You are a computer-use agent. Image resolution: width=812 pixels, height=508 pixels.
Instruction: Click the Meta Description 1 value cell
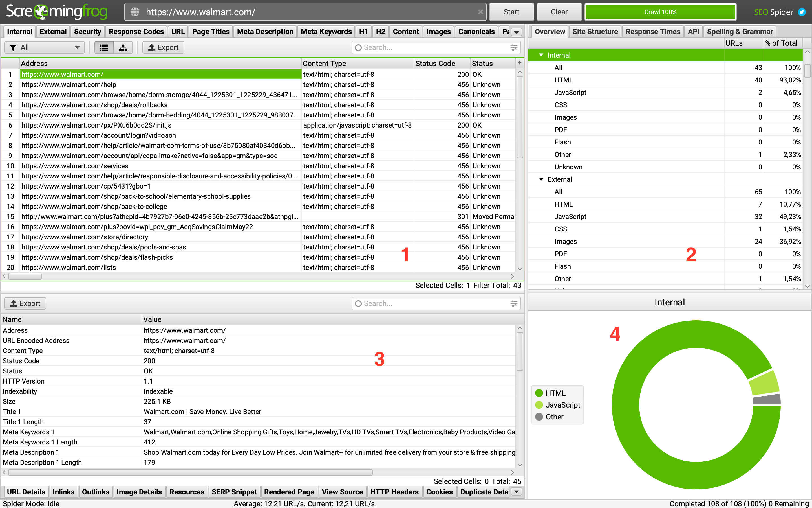tap(329, 452)
